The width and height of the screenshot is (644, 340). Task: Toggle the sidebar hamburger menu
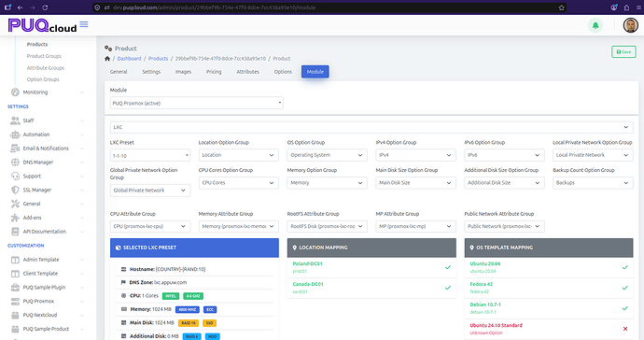84,24
